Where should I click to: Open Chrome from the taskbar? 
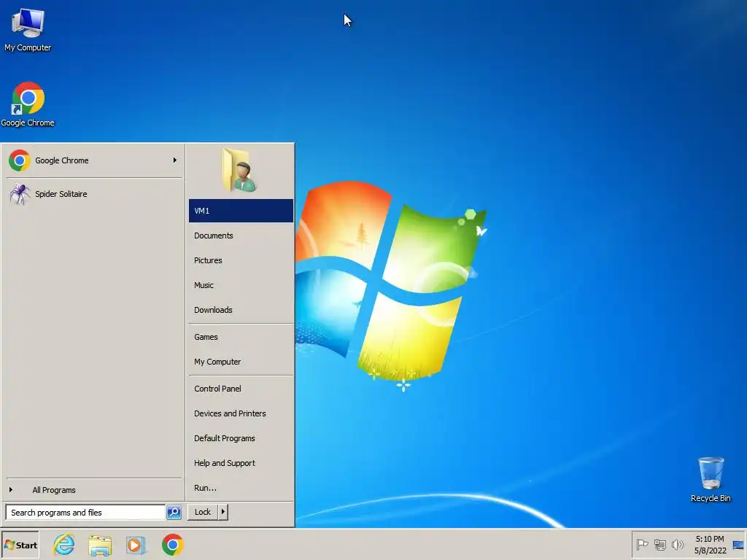point(172,545)
